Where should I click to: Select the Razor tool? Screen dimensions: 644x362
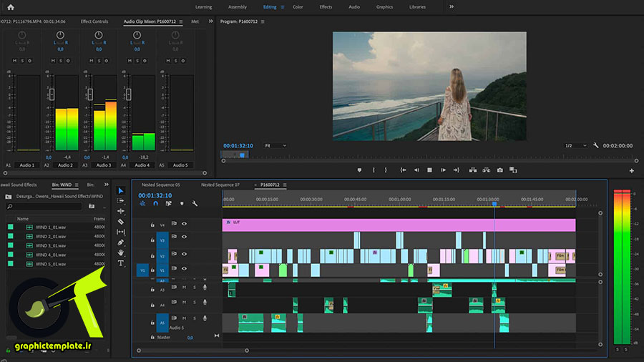point(121,222)
